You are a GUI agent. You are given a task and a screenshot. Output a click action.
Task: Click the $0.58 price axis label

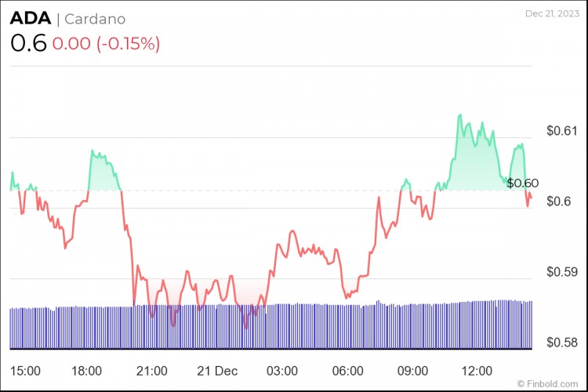pos(561,343)
